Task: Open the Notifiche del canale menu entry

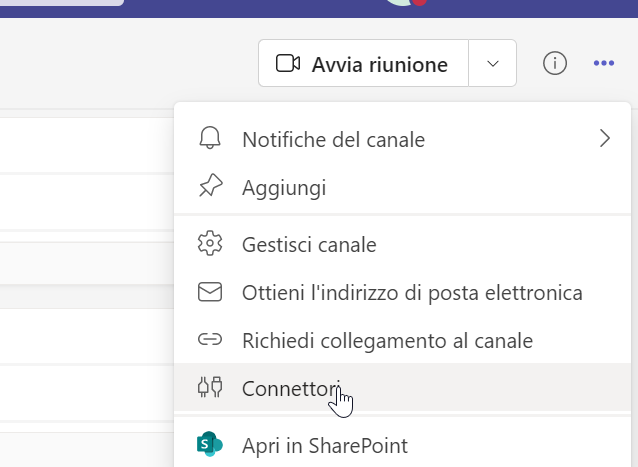Action: point(402,140)
